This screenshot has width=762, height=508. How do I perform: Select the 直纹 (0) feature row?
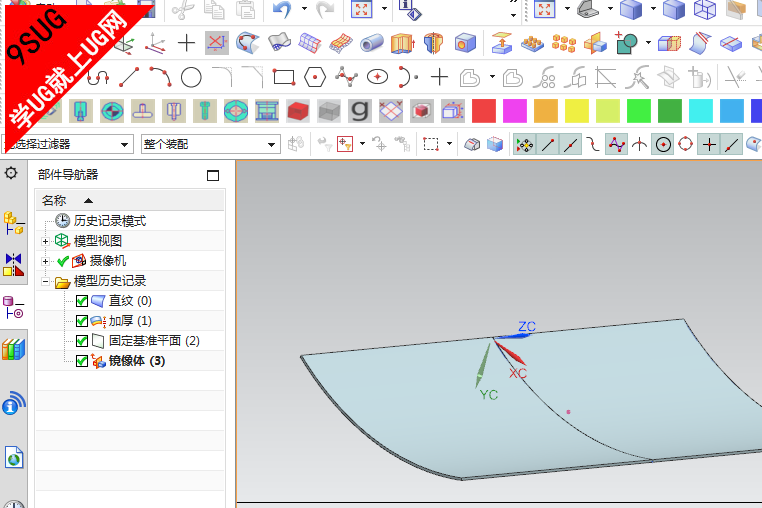coord(130,301)
